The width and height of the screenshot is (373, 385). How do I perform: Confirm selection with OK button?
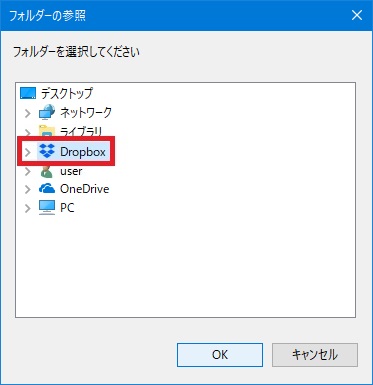[220, 355]
